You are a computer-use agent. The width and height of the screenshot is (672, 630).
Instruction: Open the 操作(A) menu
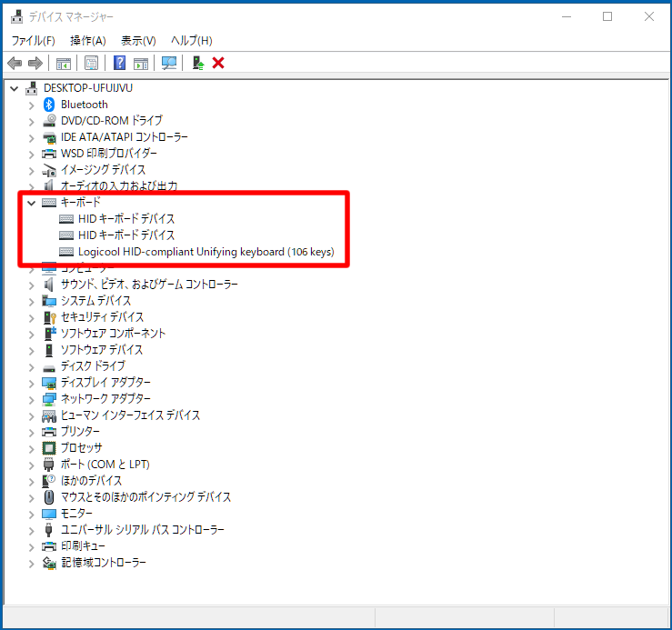click(87, 41)
